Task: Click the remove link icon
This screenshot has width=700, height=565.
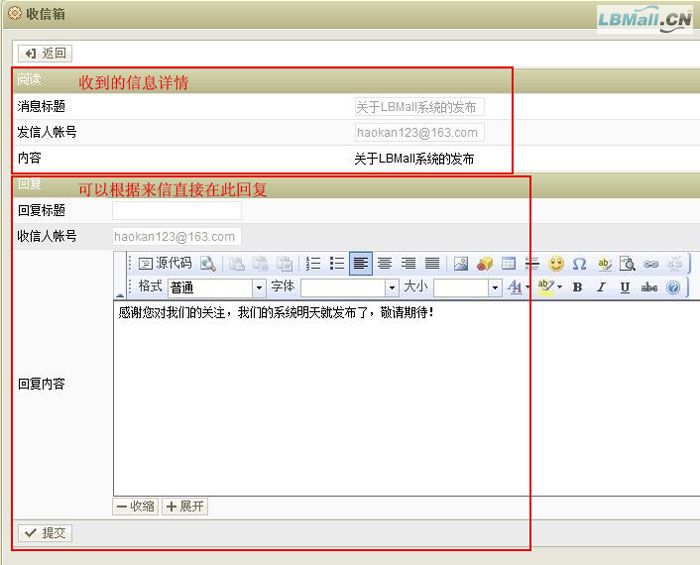Action: pos(675,264)
